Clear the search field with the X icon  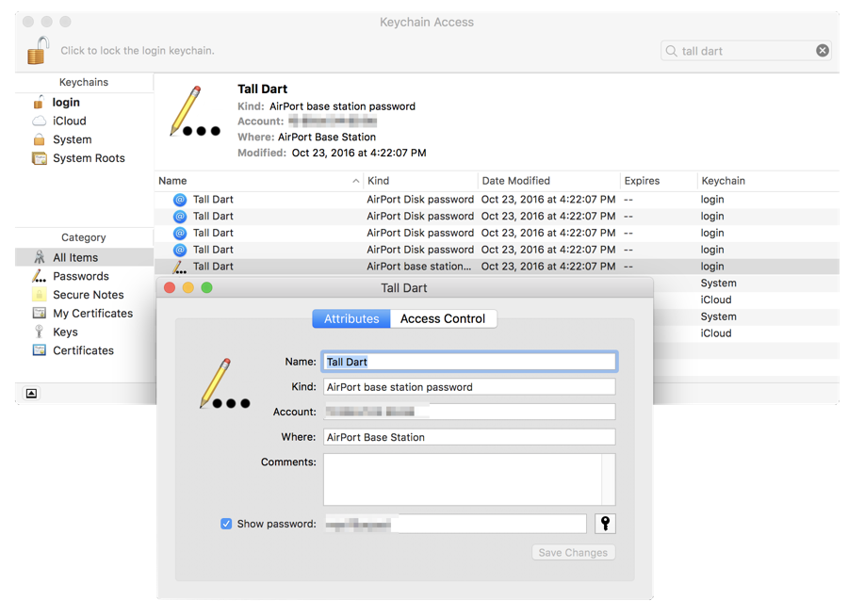[822, 51]
